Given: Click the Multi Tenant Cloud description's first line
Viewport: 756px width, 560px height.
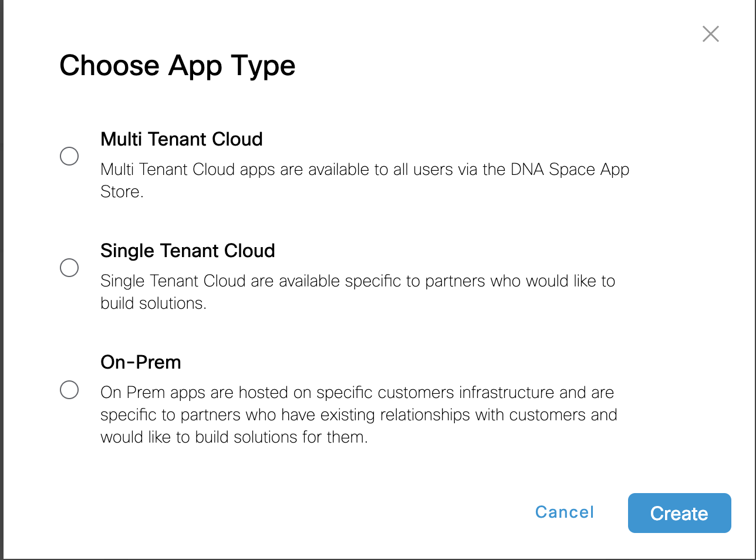Looking at the screenshot, I should (365, 170).
